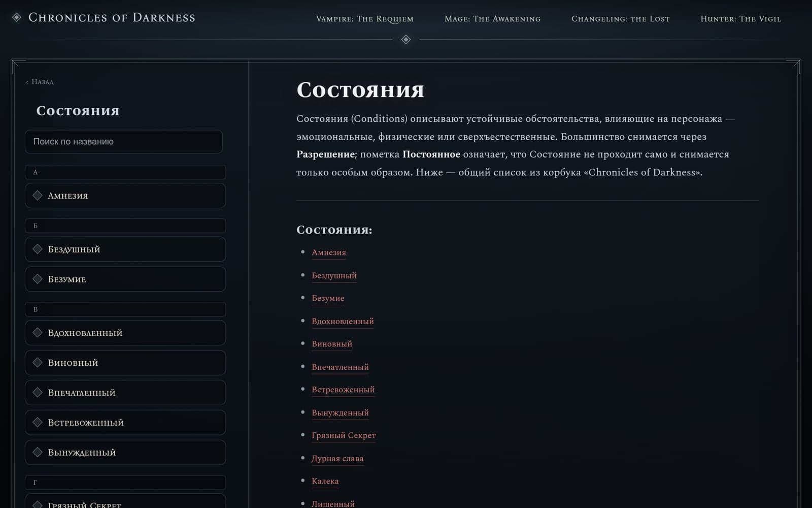Click the diamond icon next to Впечатленный sidebar item
The width and height of the screenshot is (812, 508).
(x=38, y=393)
